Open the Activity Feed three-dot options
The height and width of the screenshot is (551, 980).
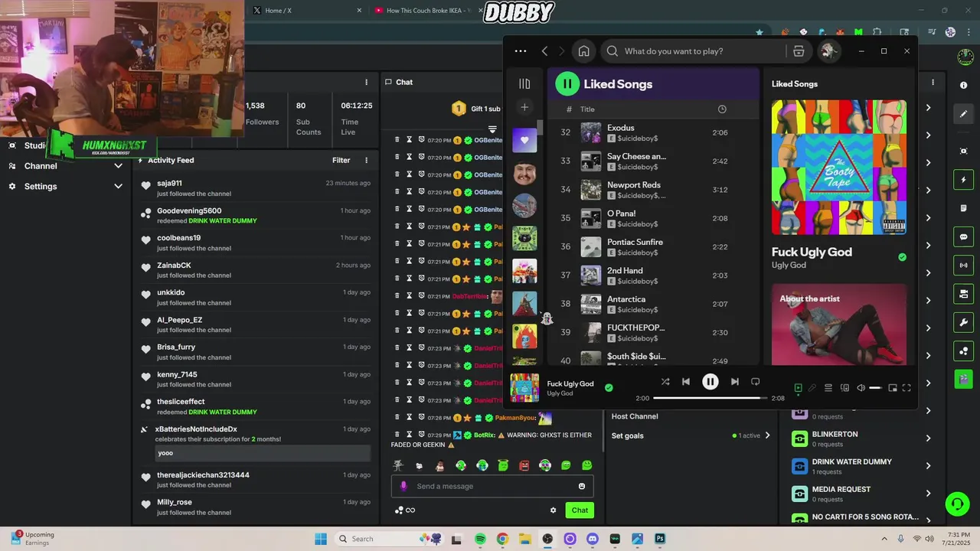click(x=366, y=160)
